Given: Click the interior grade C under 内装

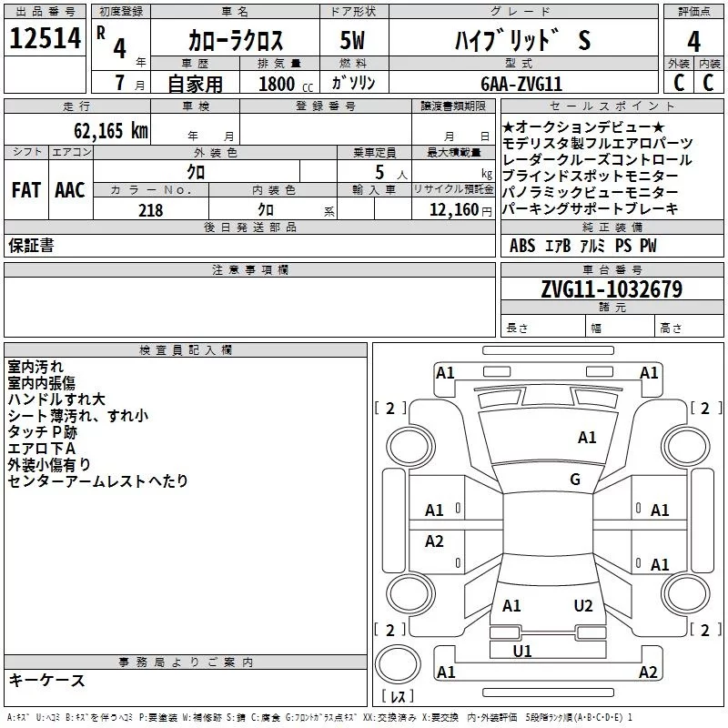Looking at the screenshot, I should coord(708,83).
